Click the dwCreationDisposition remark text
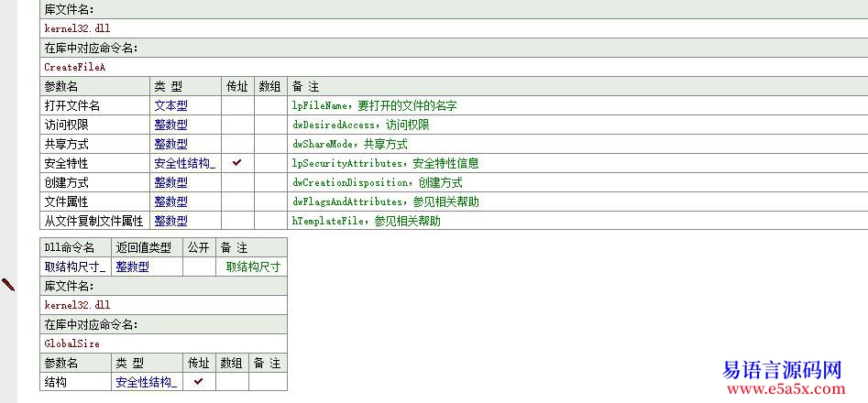 click(x=377, y=182)
